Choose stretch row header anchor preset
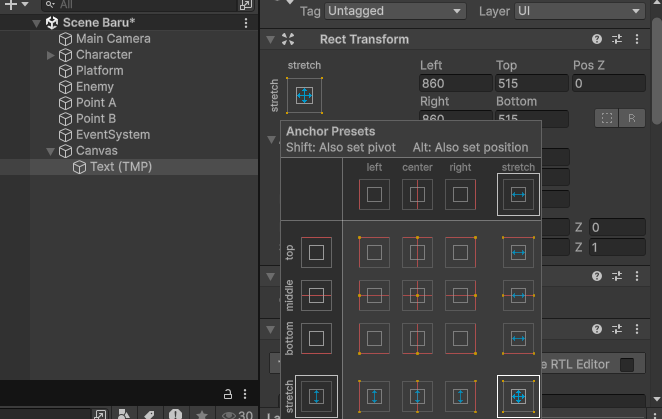 tap(316, 397)
